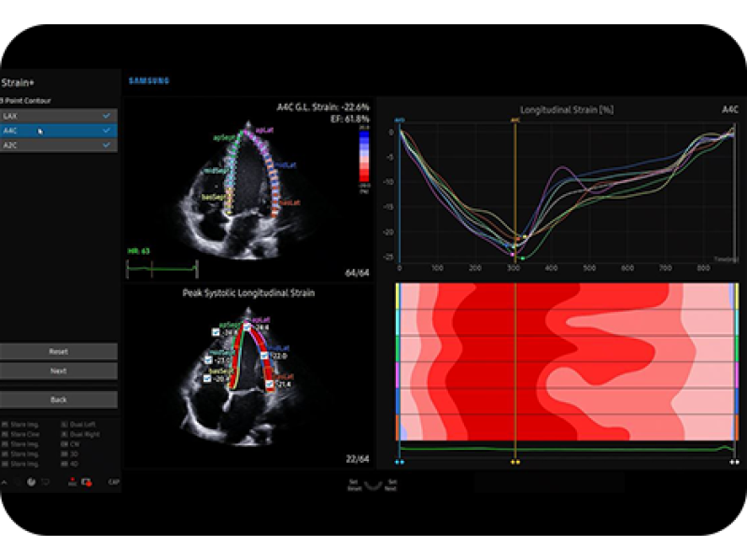Click the ECG strip below the A4C image

162,269
